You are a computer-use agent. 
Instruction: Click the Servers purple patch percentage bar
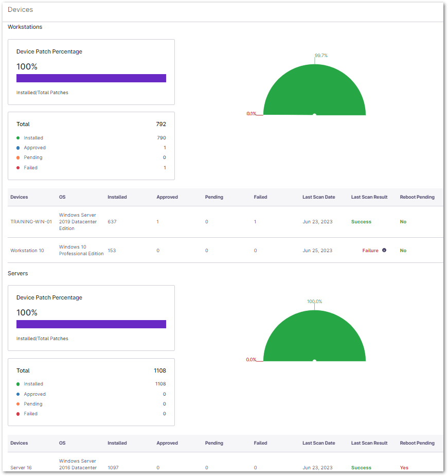pyautogui.click(x=91, y=324)
